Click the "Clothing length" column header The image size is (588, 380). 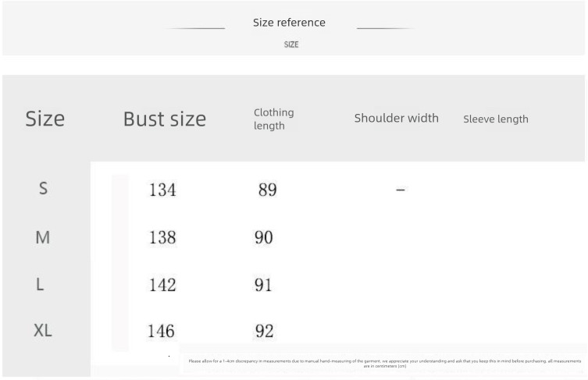pyautogui.click(x=273, y=119)
